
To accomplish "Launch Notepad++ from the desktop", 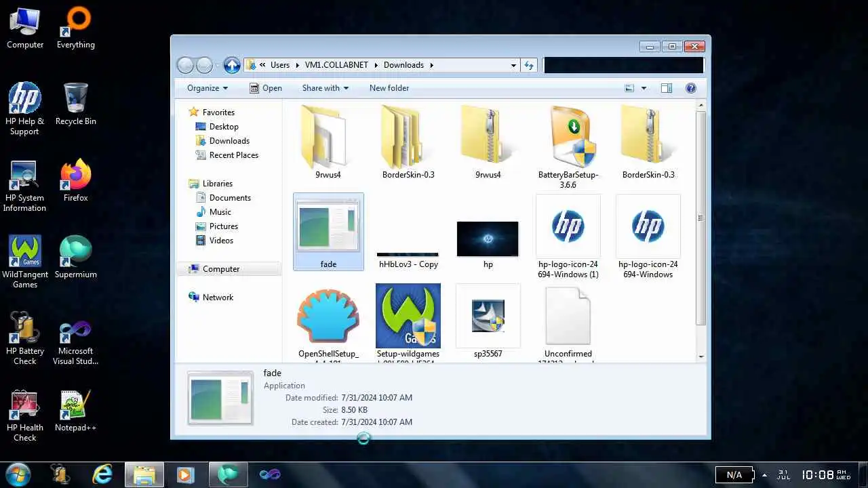I will (75, 411).
